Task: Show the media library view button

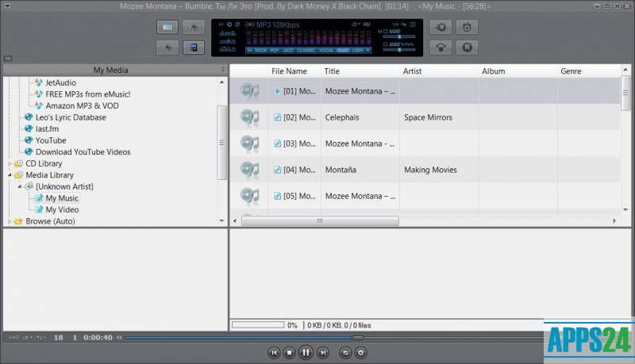Action: 167,27
